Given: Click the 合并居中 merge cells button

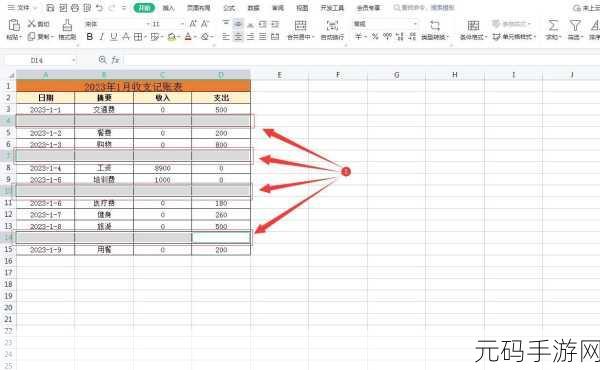Looking at the screenshot, I should (301, 30).
